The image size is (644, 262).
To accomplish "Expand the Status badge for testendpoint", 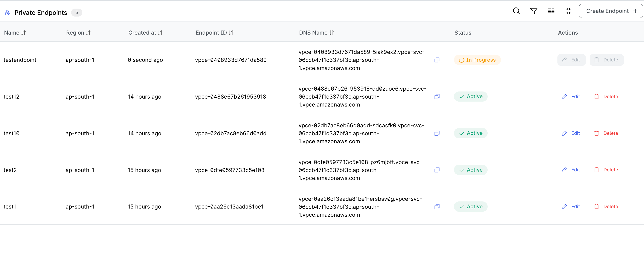I will 477,60.
